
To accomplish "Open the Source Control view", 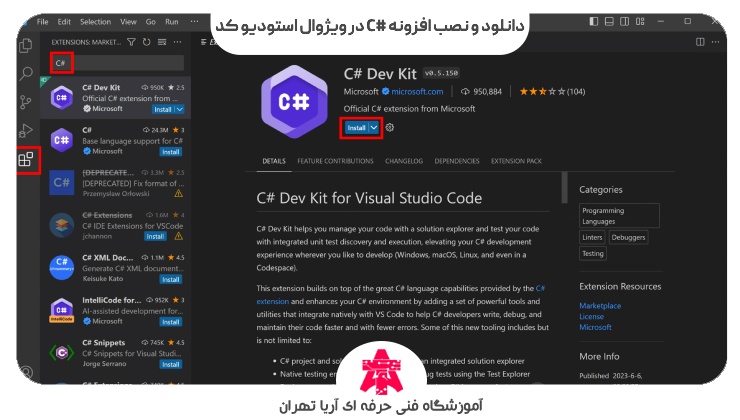I will point(26,102).
